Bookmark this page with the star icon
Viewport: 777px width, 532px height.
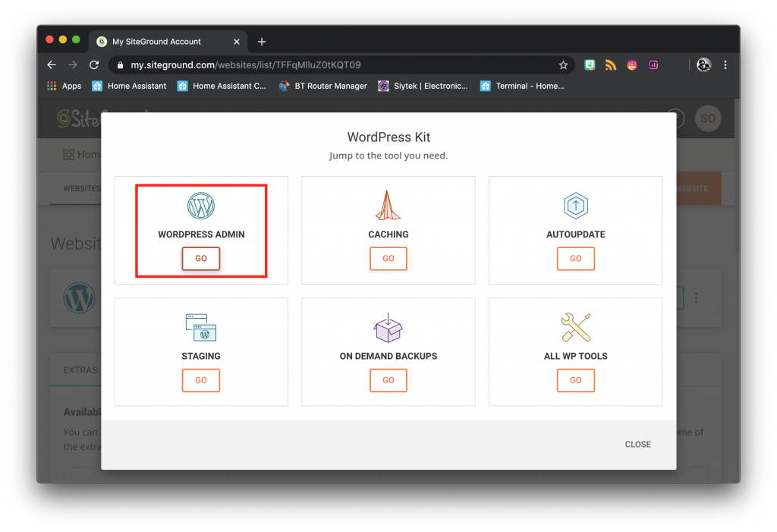click(563, 65)
